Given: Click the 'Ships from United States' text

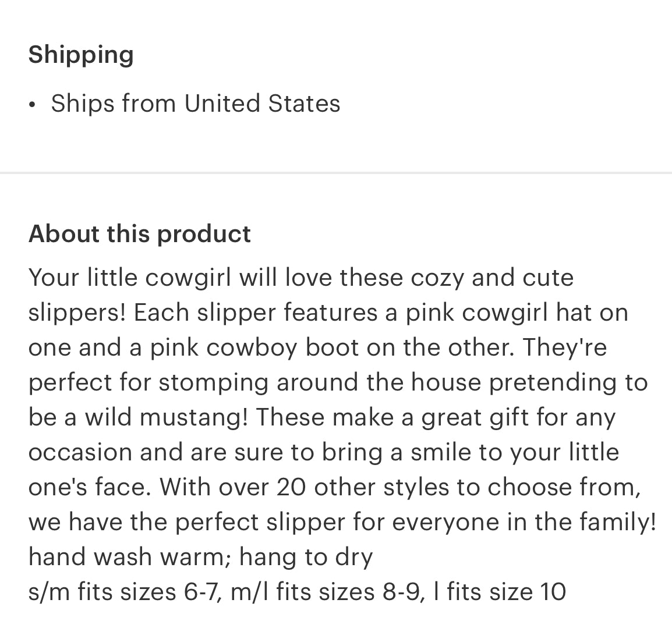Looking at the screenshot, I should tap(196, 104).
